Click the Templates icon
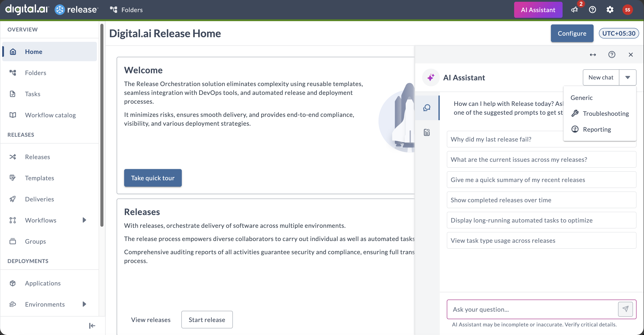 13,178
